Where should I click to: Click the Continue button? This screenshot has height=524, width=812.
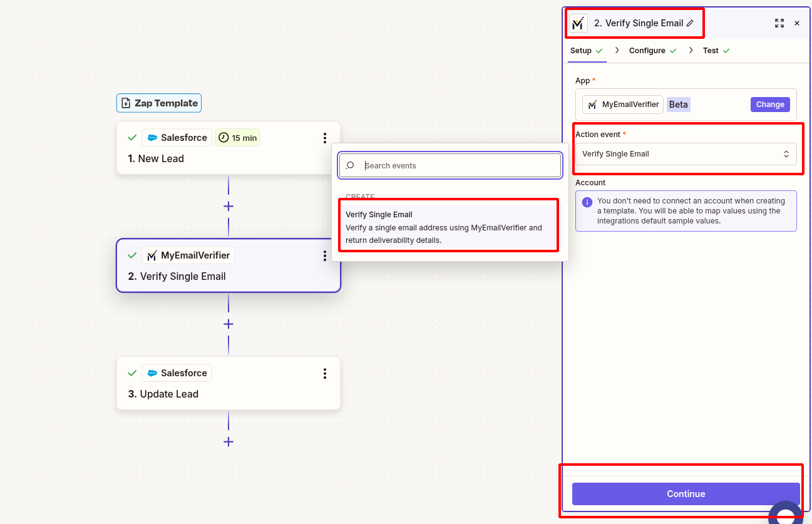[x=685, y=493]
